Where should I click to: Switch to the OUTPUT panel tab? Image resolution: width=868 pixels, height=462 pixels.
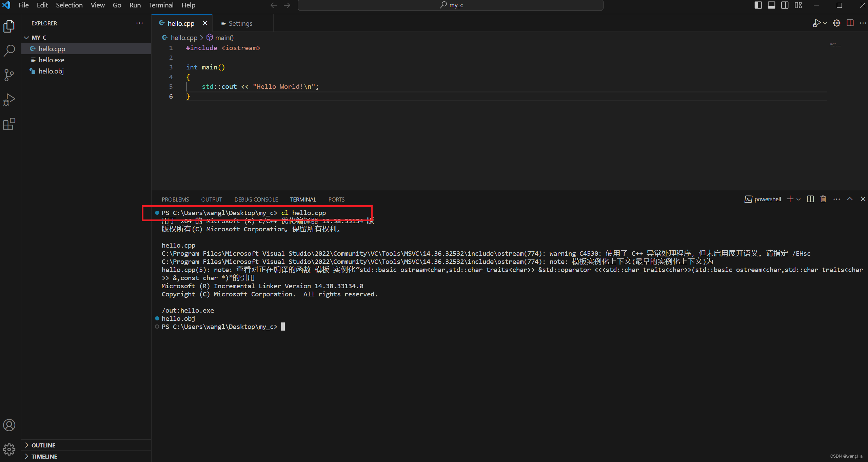pos(212,199)
